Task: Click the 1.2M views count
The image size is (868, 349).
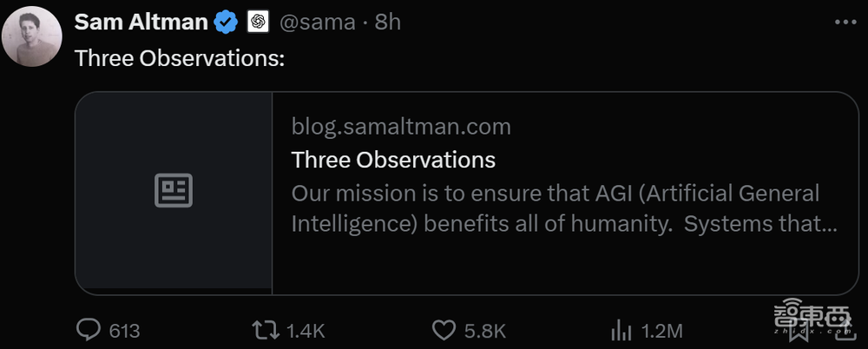Action: click(x=661, y=331)
